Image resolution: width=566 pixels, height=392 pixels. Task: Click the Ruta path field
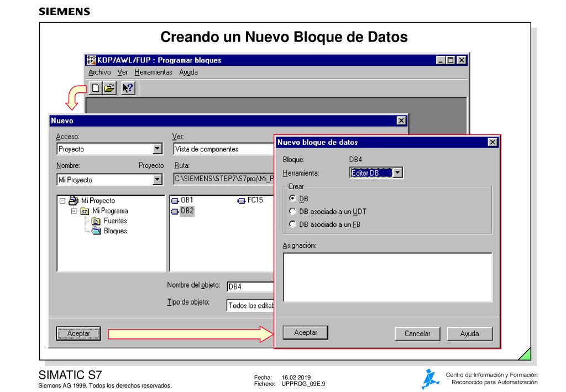pos(223,179)
